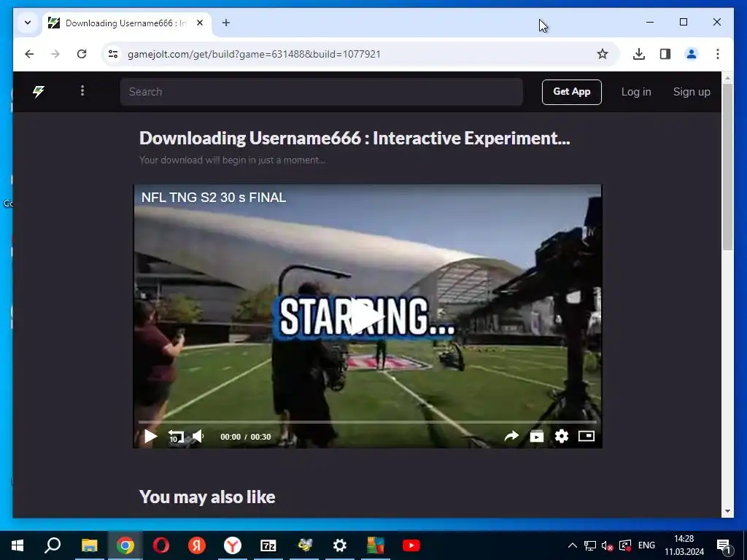The image size is (747, 560).
Task: Seek on the video progress bar
Action: click(x=368, y=422)
